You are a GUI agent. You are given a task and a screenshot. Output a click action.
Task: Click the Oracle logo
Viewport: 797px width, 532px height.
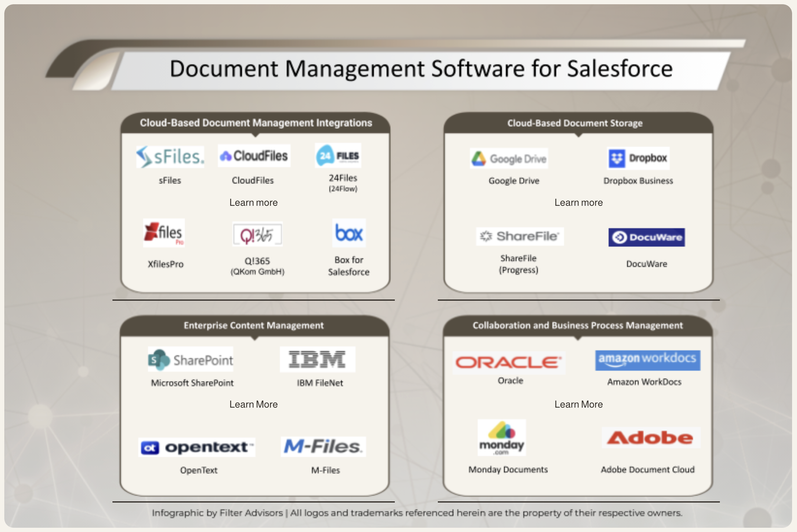click(x=508, y=363)
